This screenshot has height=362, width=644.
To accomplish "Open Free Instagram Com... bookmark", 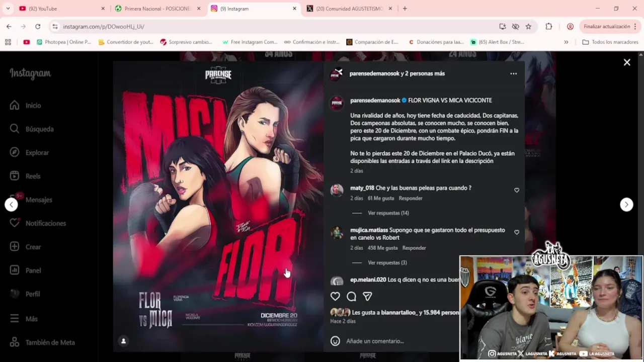I will [250, 42].
